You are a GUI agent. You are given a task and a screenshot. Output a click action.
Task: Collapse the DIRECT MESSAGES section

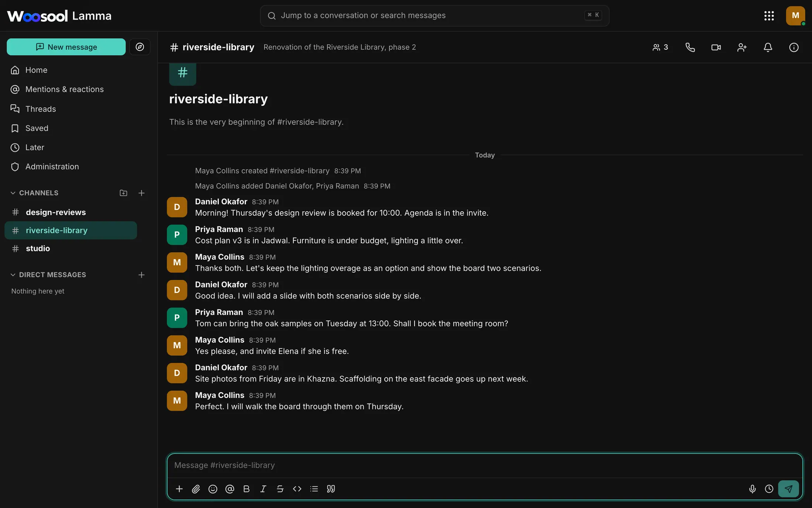pyautogui.click(x=48, y=275)
